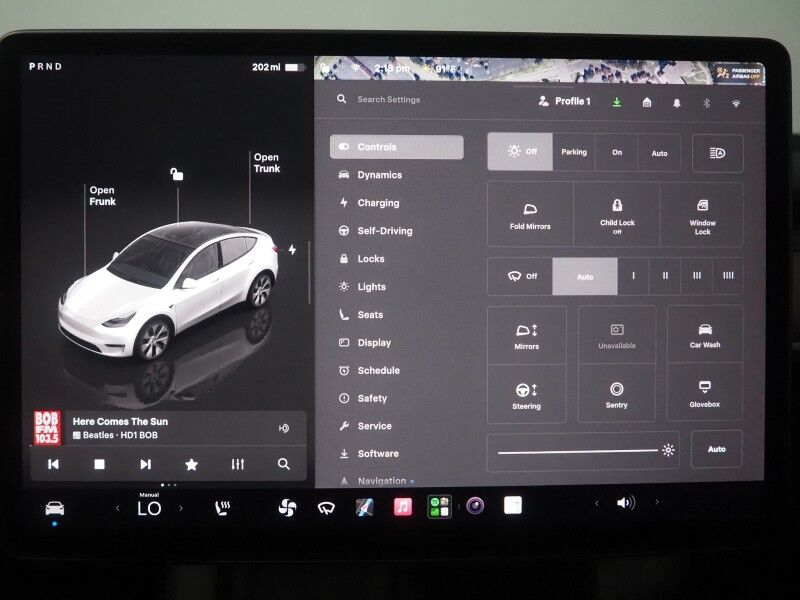Screen dimensions: 800x600
Task: Toggle Window Lock
Action: 702,216
